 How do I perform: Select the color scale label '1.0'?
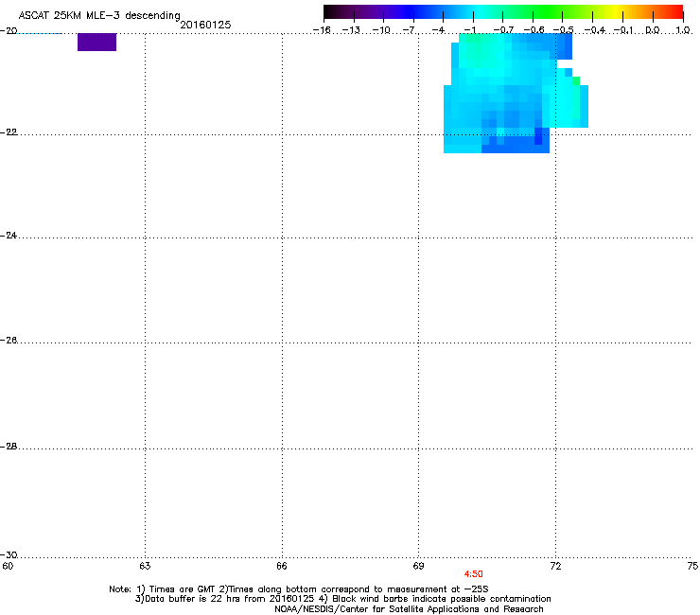(683, 30)
